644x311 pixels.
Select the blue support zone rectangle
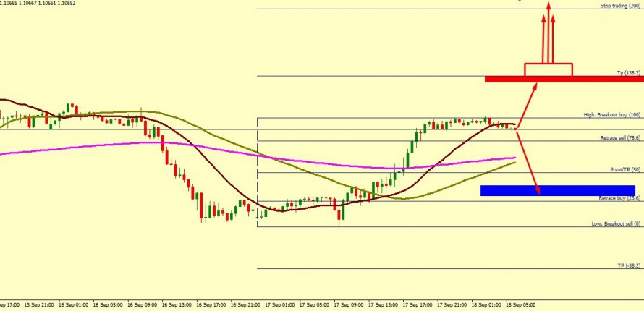click(557, 190)
